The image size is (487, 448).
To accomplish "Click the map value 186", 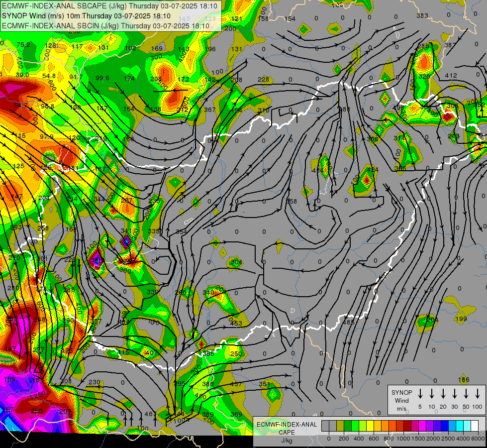I will [x=464, y=380].
